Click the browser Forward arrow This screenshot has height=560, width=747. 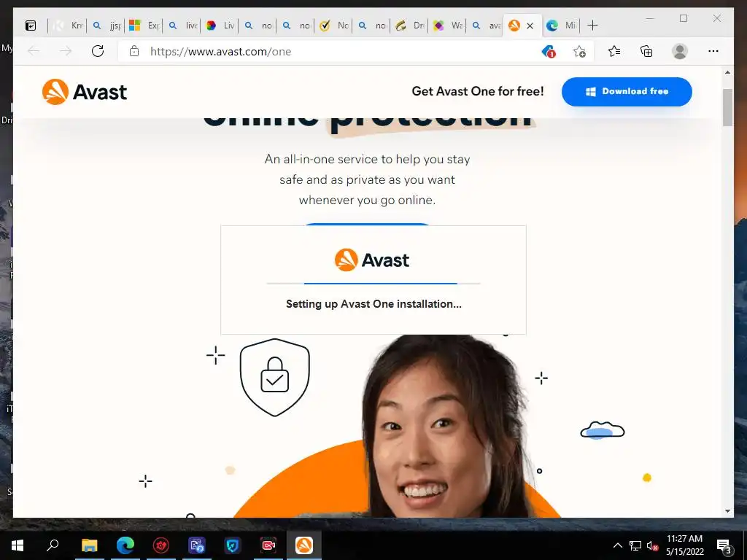pos(66,51)
